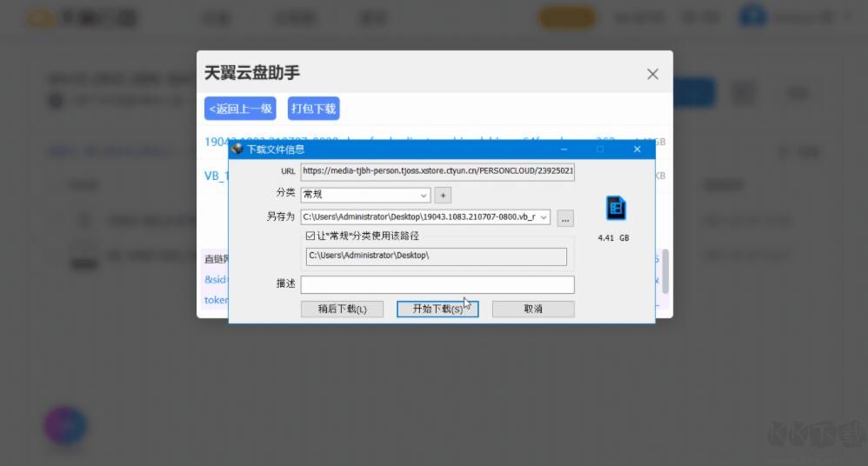Click the plus button to add category
868x466 pixels.
[443, 195]
